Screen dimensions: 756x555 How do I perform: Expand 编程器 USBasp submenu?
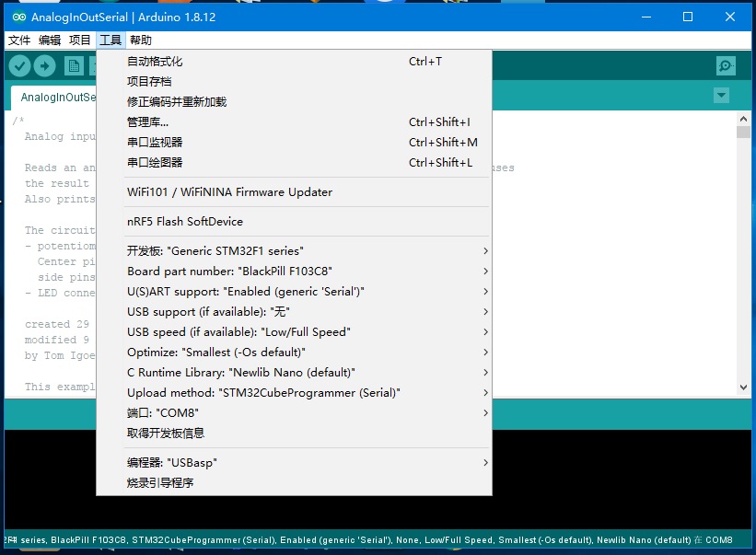click(294, 462)
